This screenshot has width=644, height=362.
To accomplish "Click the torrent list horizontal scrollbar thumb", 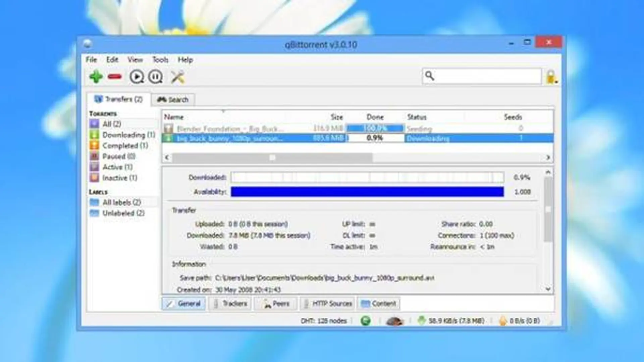I will (x=272, y=157).
